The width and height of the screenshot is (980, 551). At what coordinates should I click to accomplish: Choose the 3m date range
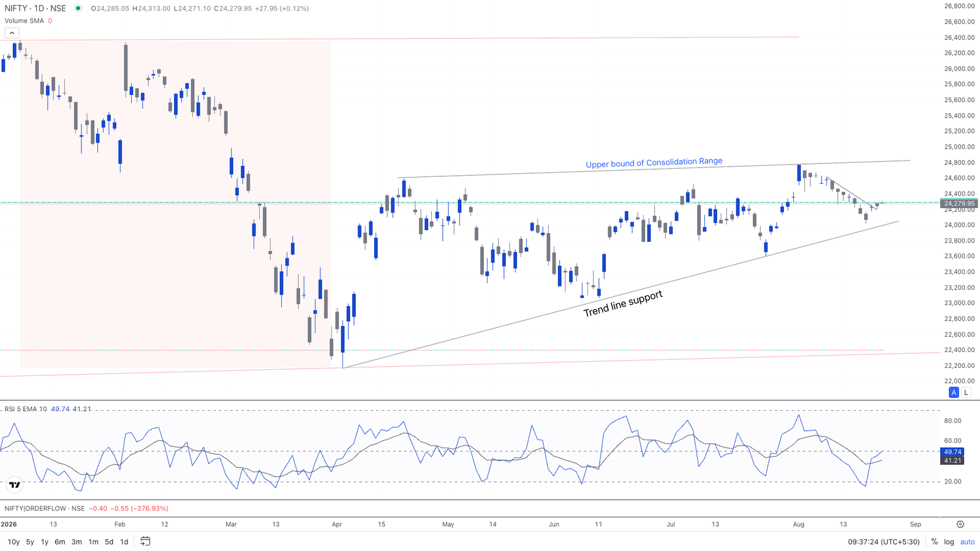77,542
